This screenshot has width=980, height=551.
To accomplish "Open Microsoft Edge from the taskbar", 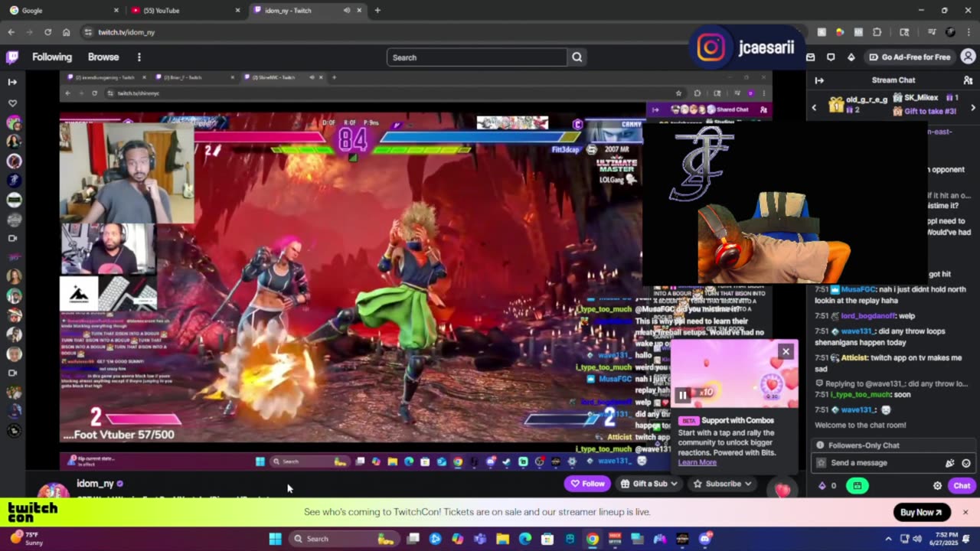I will click(525, 539).
